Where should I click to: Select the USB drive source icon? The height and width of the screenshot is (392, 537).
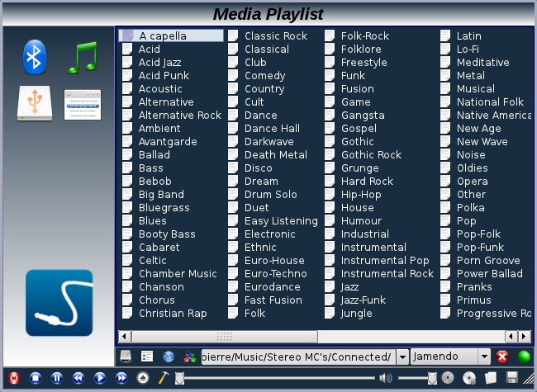click(x=35, y=104)
